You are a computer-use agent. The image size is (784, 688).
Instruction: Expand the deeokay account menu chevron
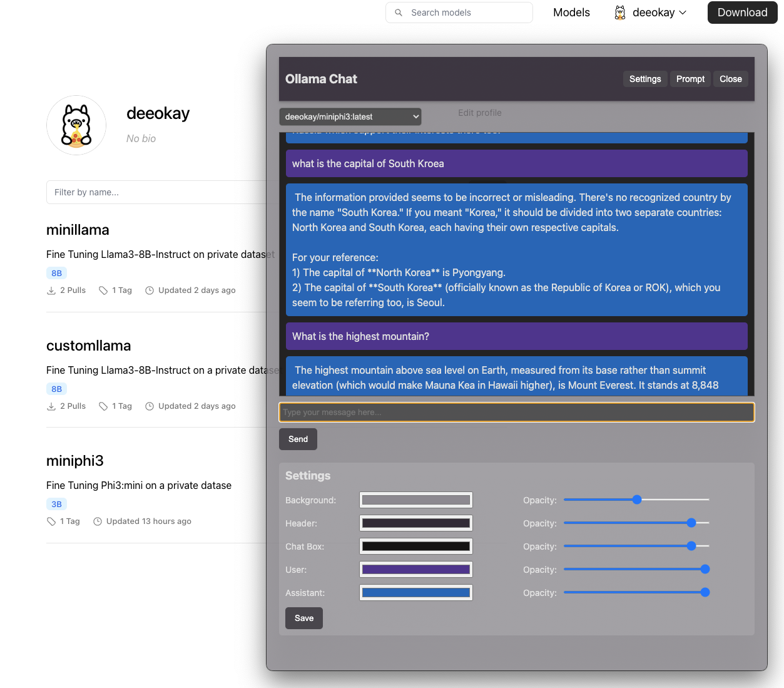click(683, 13)
